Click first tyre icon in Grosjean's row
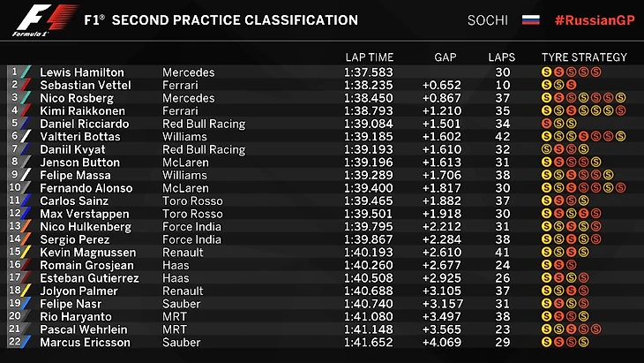This screenshot has height=363, width=644. pos(547,265)
